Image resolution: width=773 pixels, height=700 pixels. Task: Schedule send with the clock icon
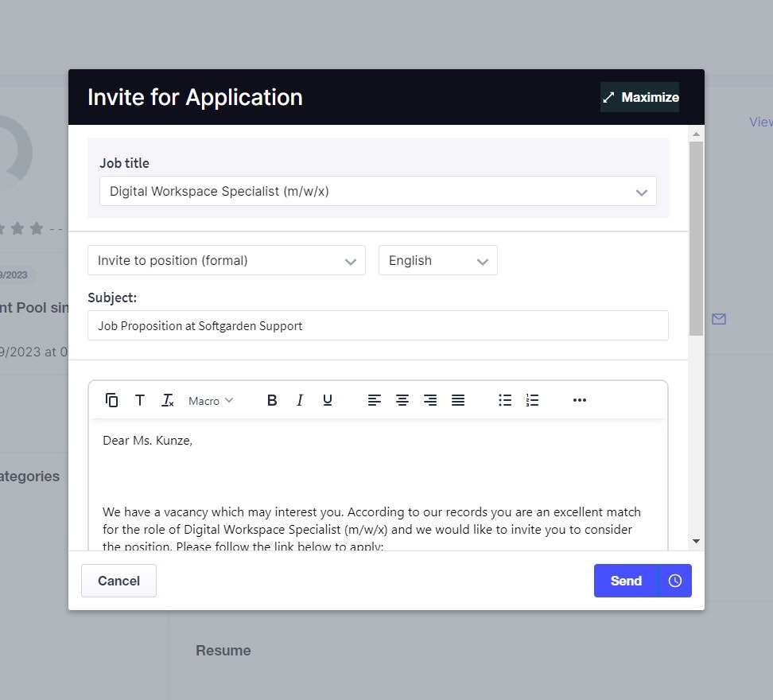coord(675,581)
